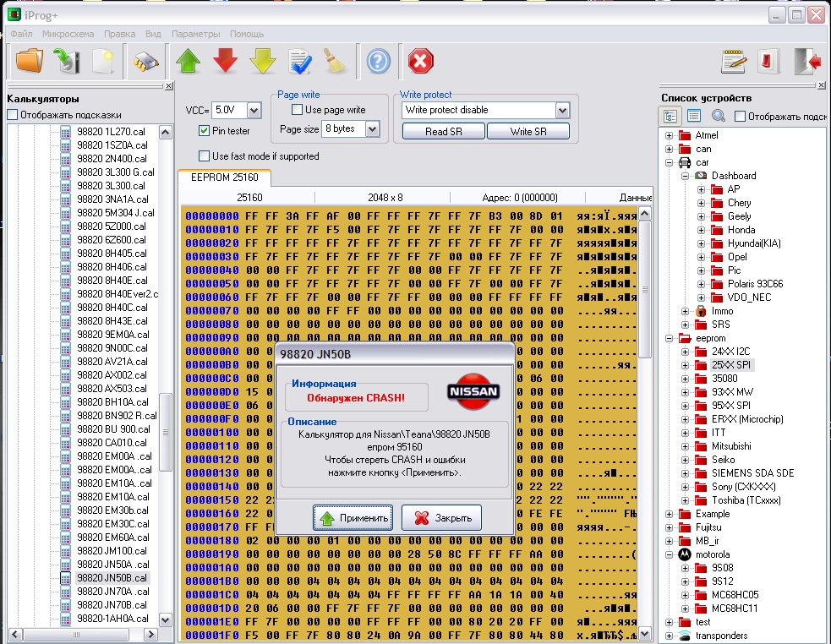Open the notepad editor icon
Viewport: 831px width, 644px height.
[734, 61]
